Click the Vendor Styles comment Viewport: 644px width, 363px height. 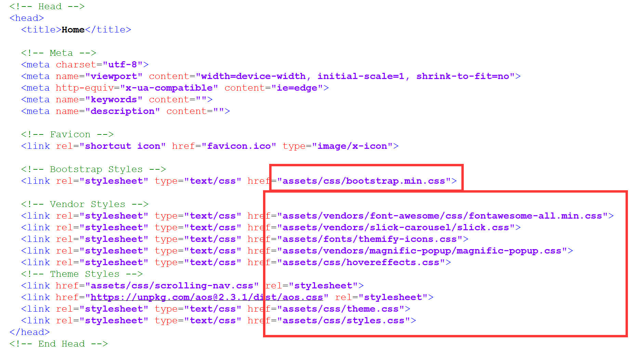(84, 204)
